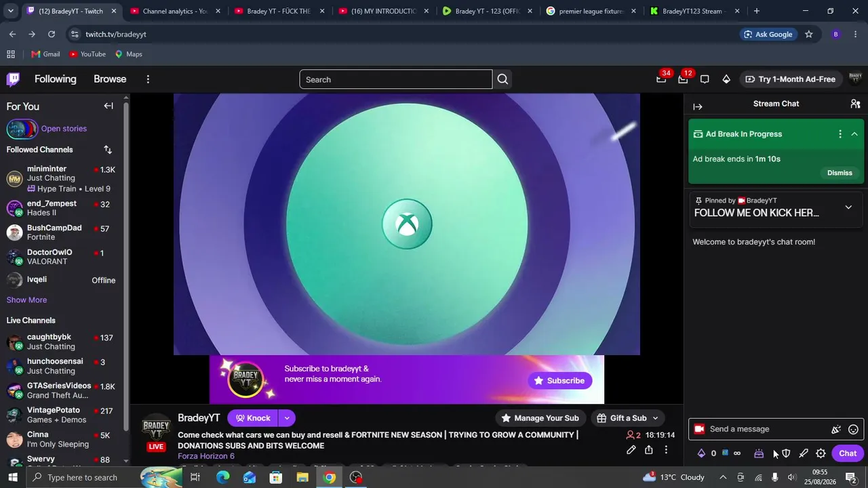Open Ad Break options three-dot menu

tap(840, 134)
